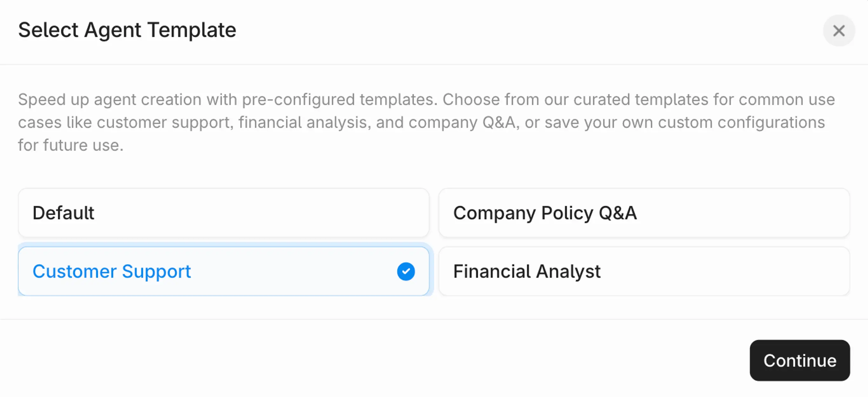868x397 pixels.
Task: Pick the Financial Analyst template option
Action: click(x=644, y=272)
